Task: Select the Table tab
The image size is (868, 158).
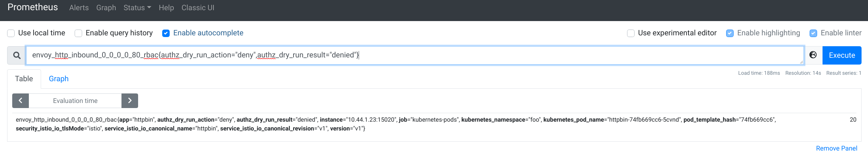Action: [24, 79]
